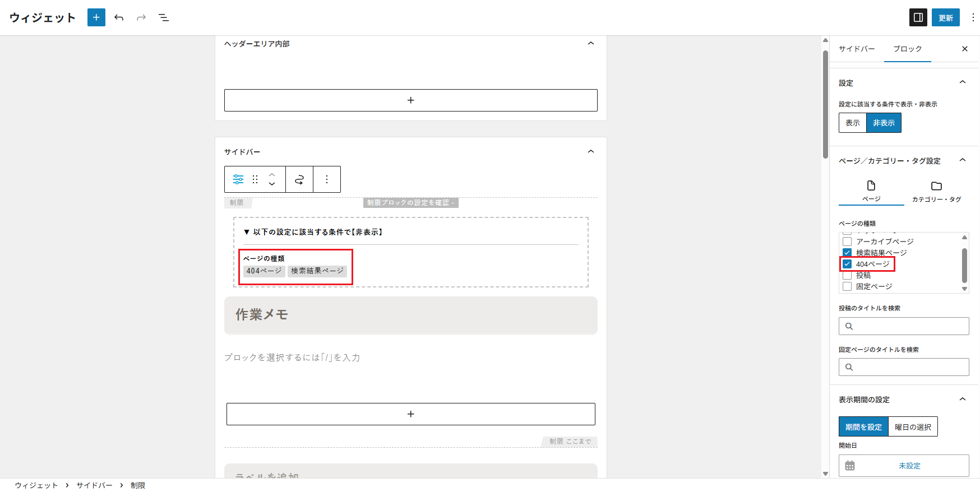Check the アーカイブページ checkbox
Image resolution: width=980 pixels, height=492 pixels.
point(847,242)
